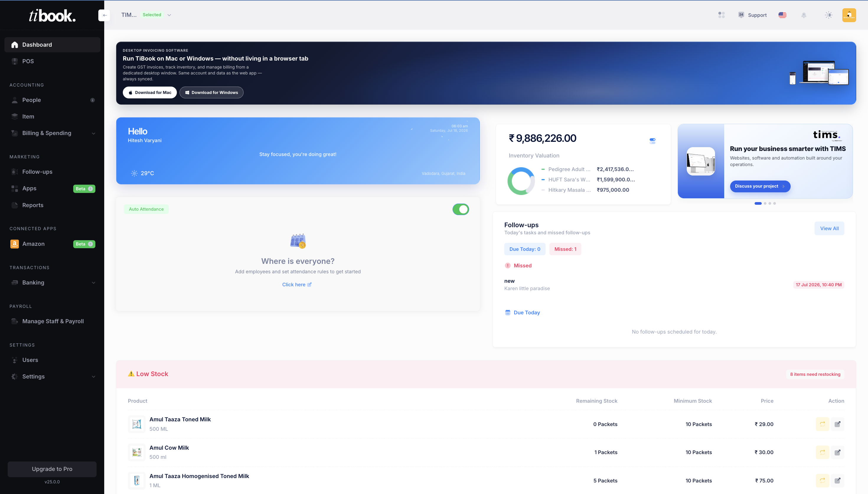This screenshot has height=494, width=868.
Task: Select the US flag language icon
Action: point(782,15)
